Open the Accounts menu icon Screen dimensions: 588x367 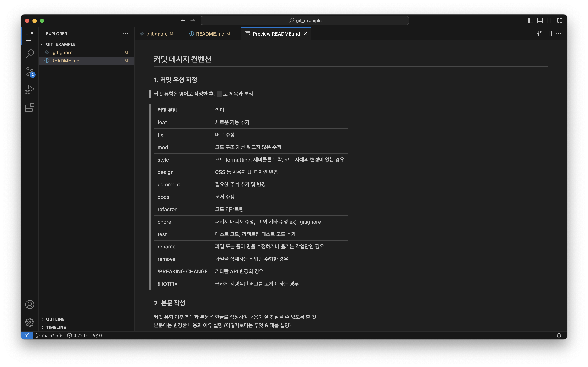click(30, 304)
